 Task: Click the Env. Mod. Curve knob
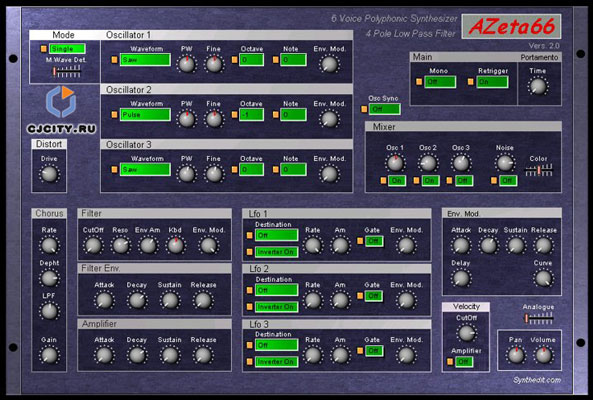click(543, 278)
